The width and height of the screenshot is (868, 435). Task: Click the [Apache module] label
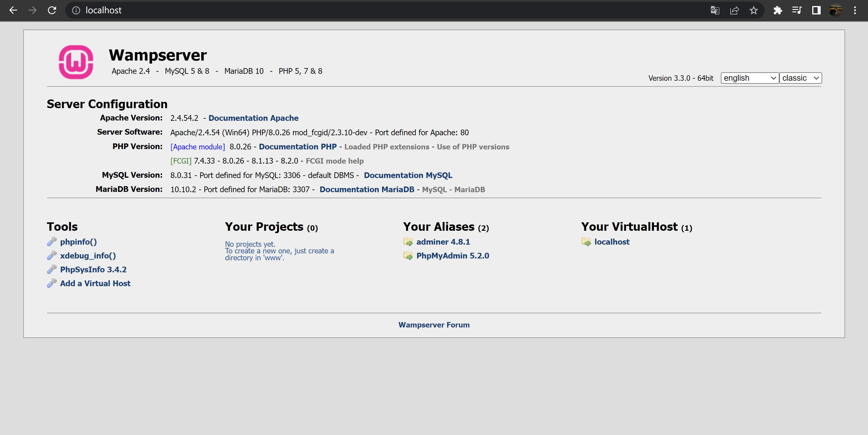(x=198, y=147)
